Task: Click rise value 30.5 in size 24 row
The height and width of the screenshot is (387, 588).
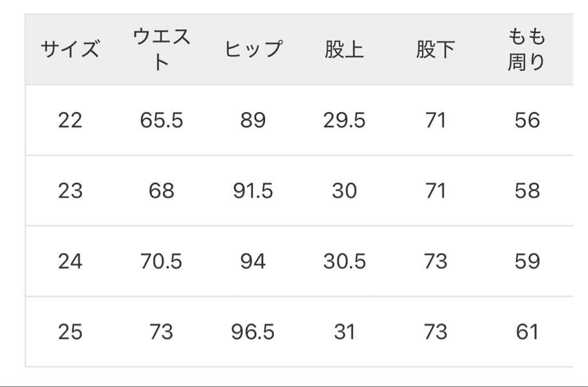Action: [344, 262]
